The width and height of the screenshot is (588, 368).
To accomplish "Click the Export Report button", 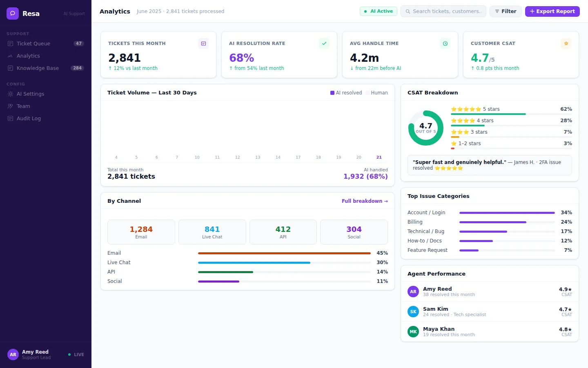I will point(552,11).
